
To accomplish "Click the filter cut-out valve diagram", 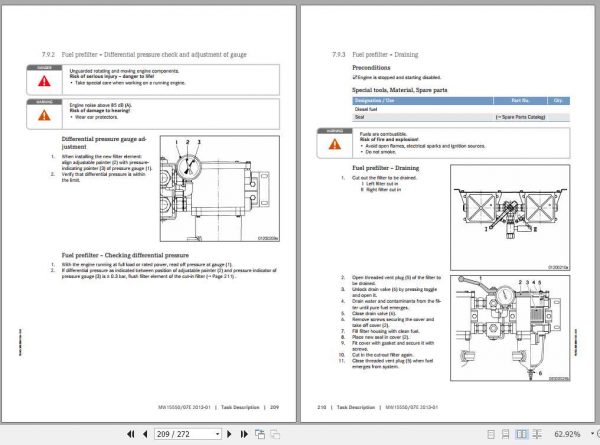I will [510, 217].
